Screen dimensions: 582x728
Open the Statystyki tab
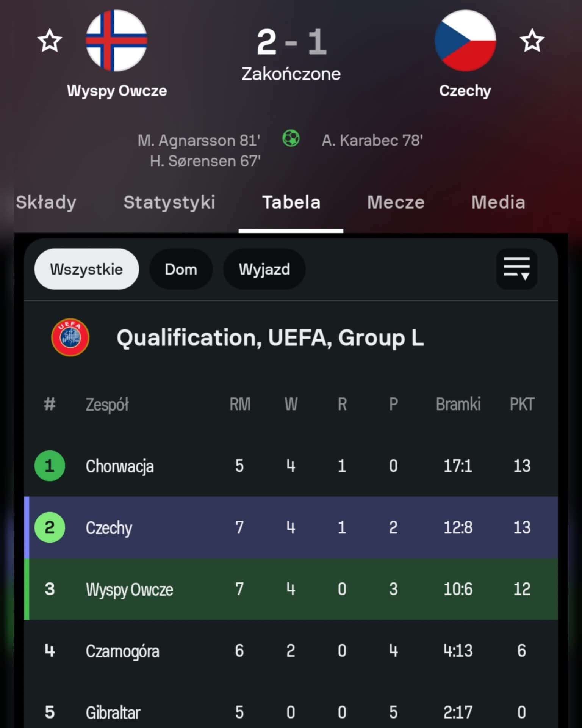click(x=169, y=202)
